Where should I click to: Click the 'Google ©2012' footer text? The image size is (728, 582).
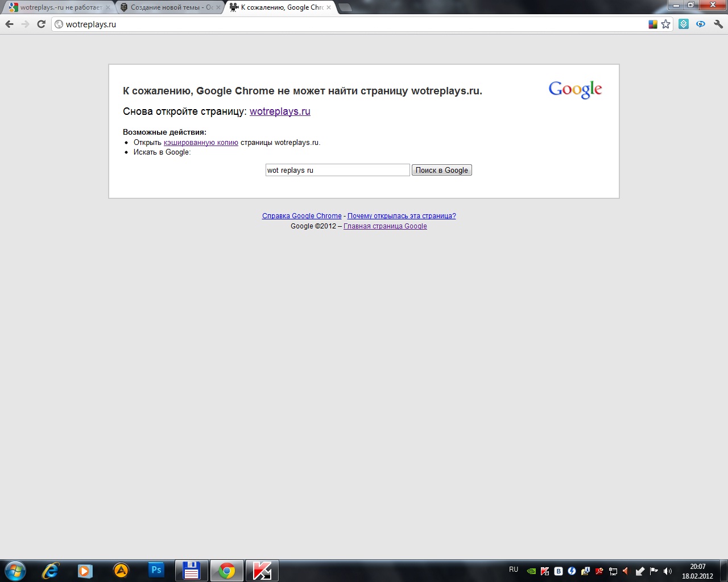[313, 226]
